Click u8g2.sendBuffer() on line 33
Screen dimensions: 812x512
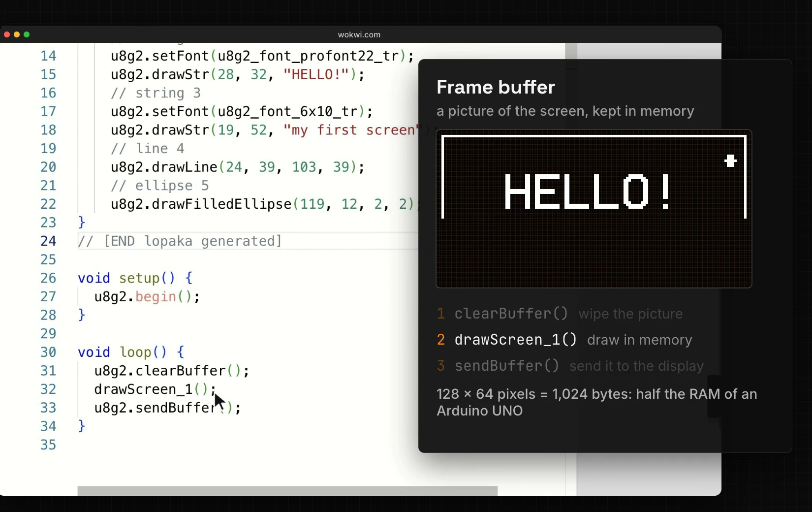coord(168,408)
